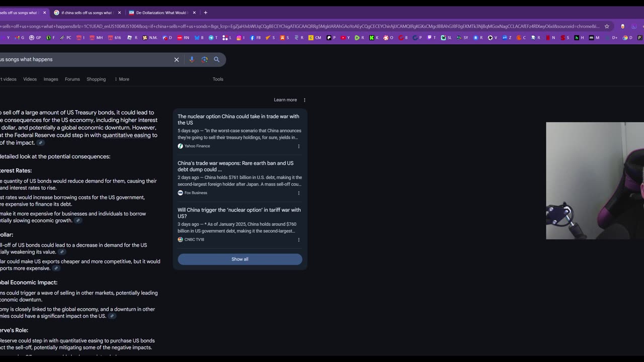
Task: Open the 'O' bookmark
Action: point(389,37)
